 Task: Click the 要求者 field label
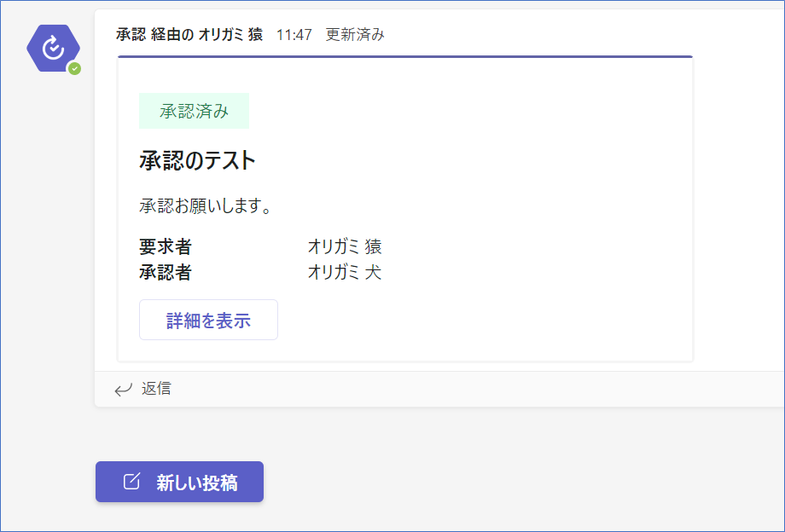pos(166,247)
